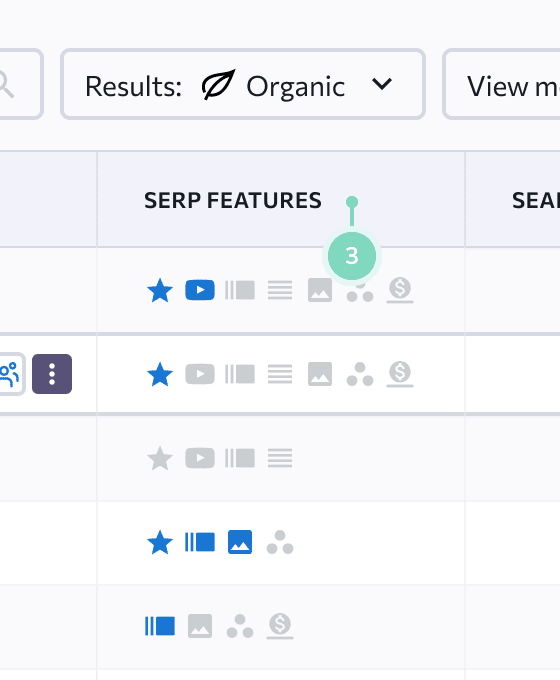Image resolution: width=560 pixels, height=680 pixels.
Task: Click the gray dollar ads icon in first row
Action: [x=400, y=290]
